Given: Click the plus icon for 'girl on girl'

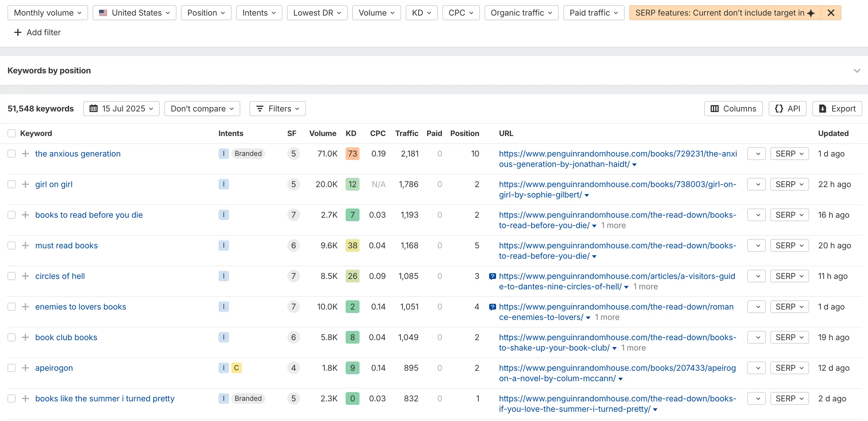Looking at the screenshot, I should (25, 185).
